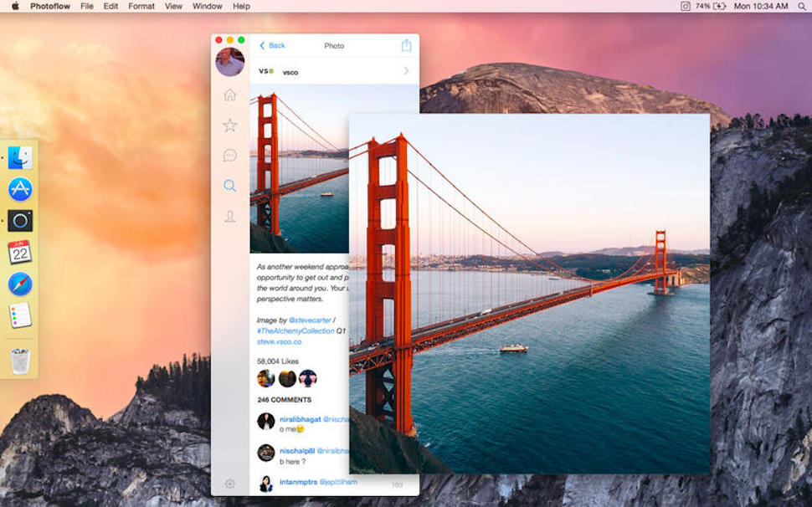
Task: Click the 246 COMMENTS label
Action: pos(285,399)
